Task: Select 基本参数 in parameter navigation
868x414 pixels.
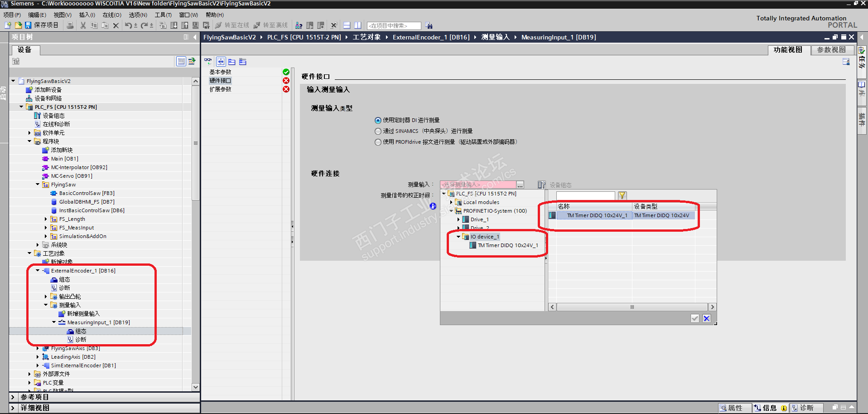Action: coord(221,72)
